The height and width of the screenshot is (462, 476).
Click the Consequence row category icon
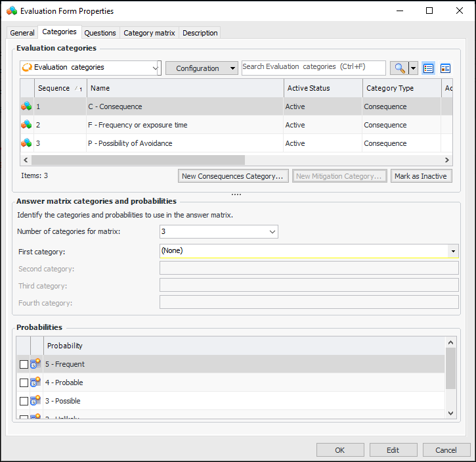[x=27, y=106]
